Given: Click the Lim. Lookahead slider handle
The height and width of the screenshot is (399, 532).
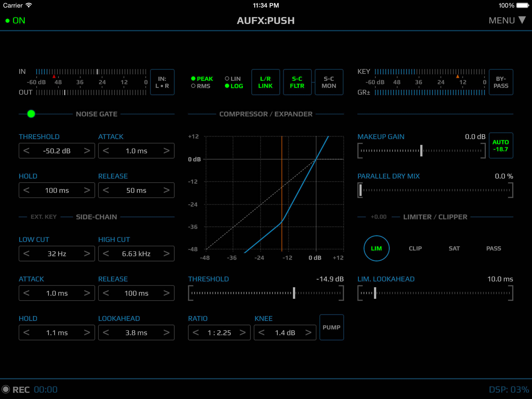Looking at the screenshot, I should [x=375, y=293].
